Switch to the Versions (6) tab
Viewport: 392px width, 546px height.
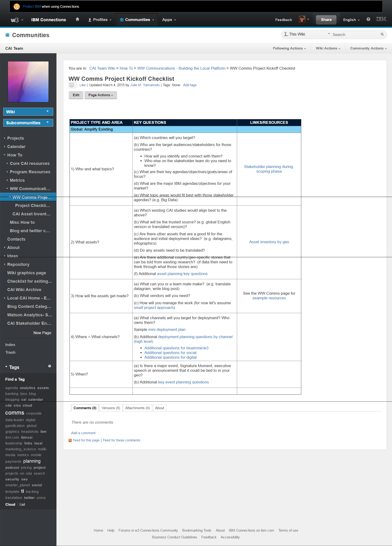[111, 408]
